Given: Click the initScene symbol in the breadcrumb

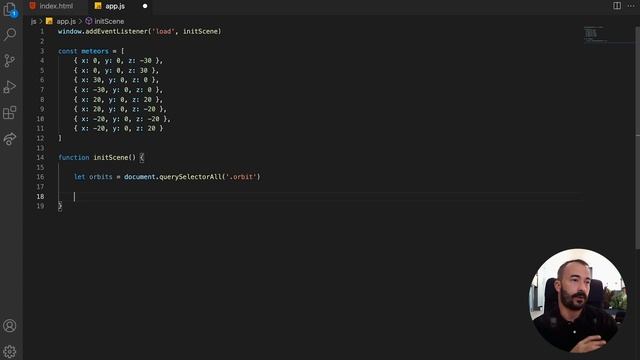Looking at the screenshot, I should click(x=109, y=21).
